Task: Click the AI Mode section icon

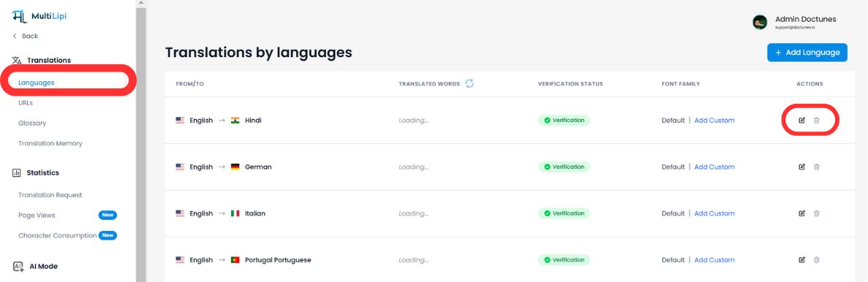Action: pyautogui.click(x=18, y=267)
